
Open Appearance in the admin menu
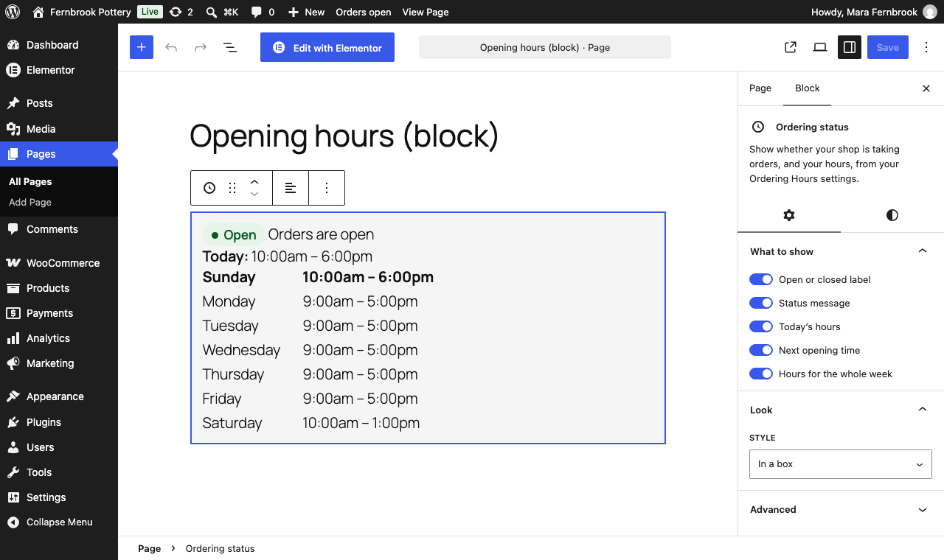point(59,396)
